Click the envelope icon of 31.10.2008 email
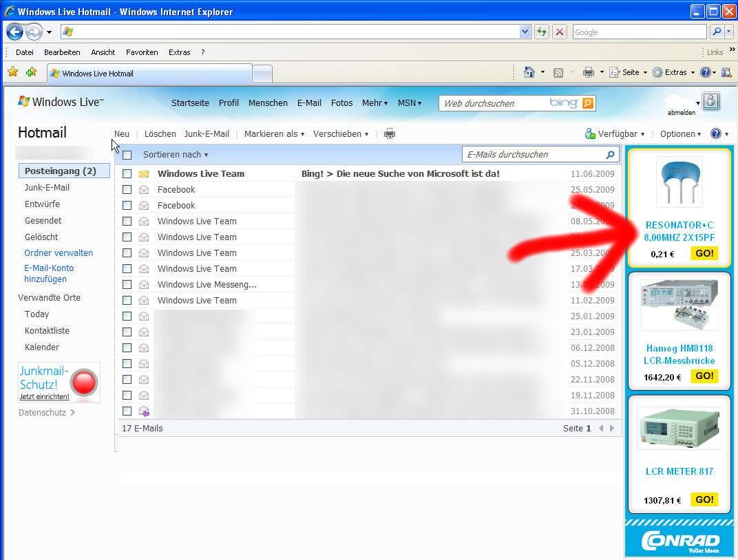 point(144,411)
